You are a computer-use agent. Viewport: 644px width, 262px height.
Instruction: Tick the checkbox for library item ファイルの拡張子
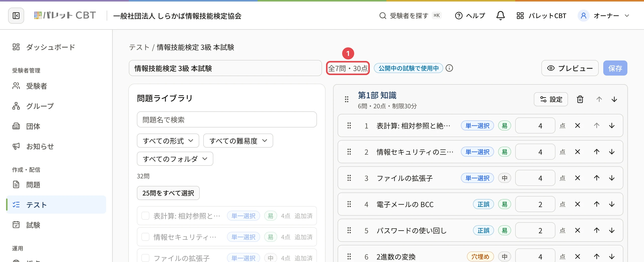click(145, 258)
